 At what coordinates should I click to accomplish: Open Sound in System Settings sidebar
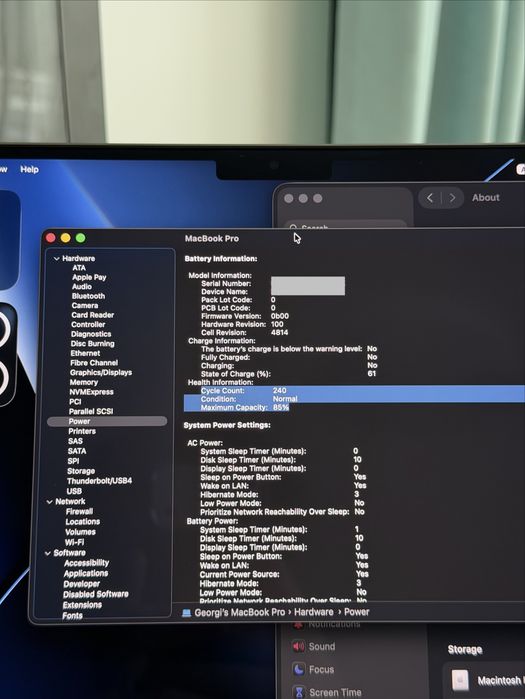314,646
